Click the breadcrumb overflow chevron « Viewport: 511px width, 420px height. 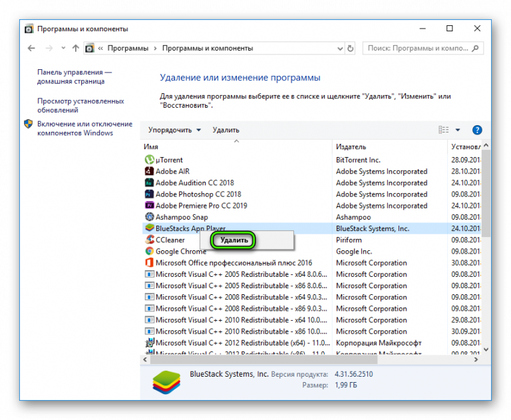(100, 49)
